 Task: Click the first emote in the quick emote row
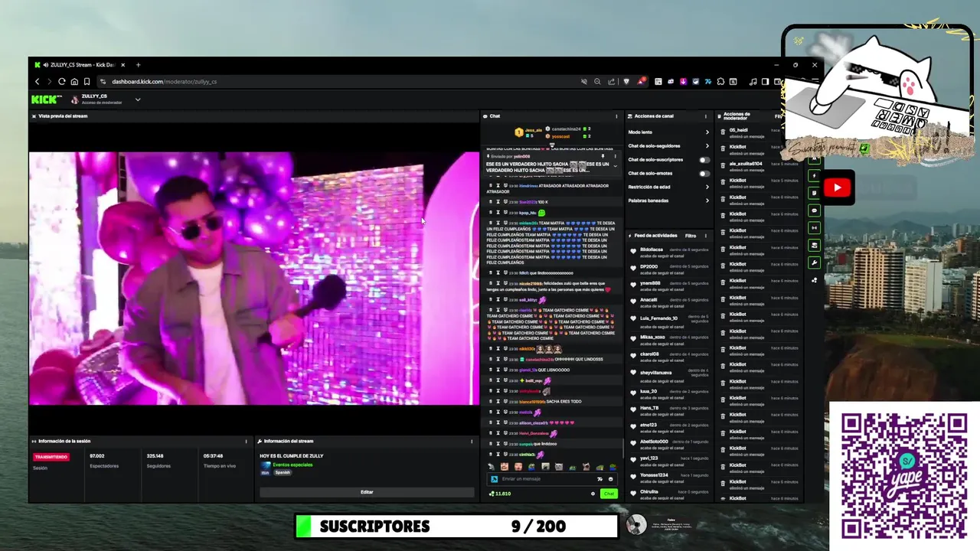tap(491, 467)
